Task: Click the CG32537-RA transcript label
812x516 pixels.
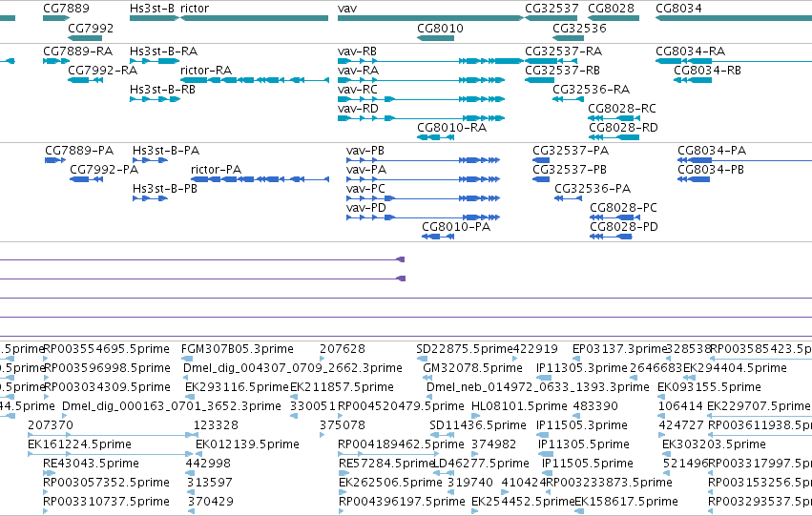Action: (x=563, y=52)
